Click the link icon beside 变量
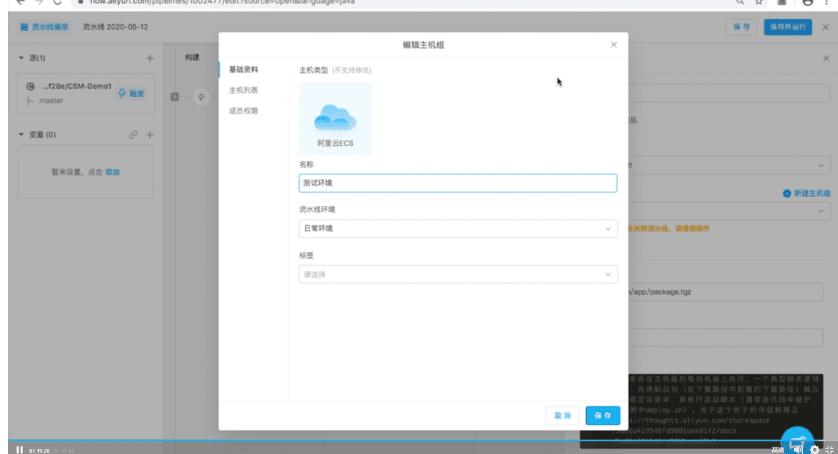This screenshot has height=454, width=838. pos(133,135)
